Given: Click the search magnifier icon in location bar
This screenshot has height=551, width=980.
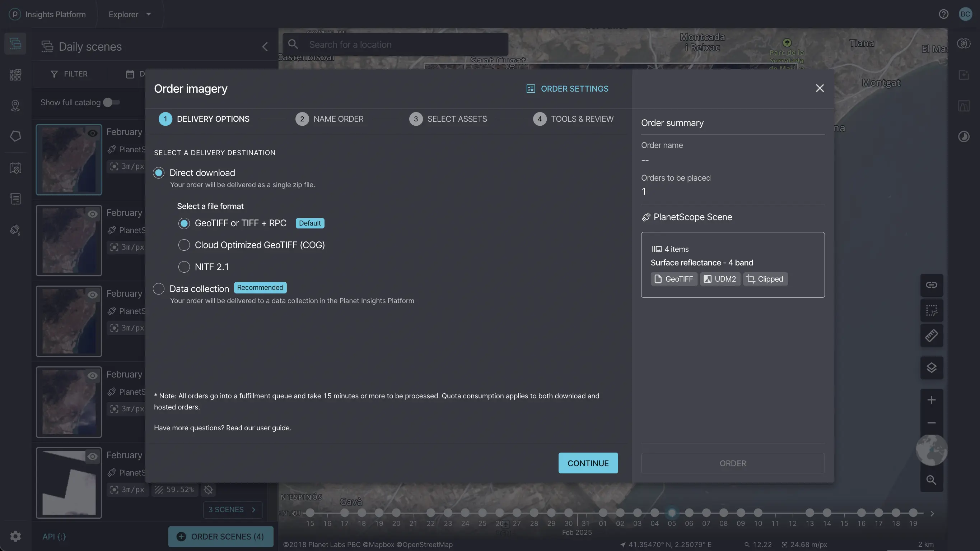Looking at the screenshot, I should click(x=293, y=44).
